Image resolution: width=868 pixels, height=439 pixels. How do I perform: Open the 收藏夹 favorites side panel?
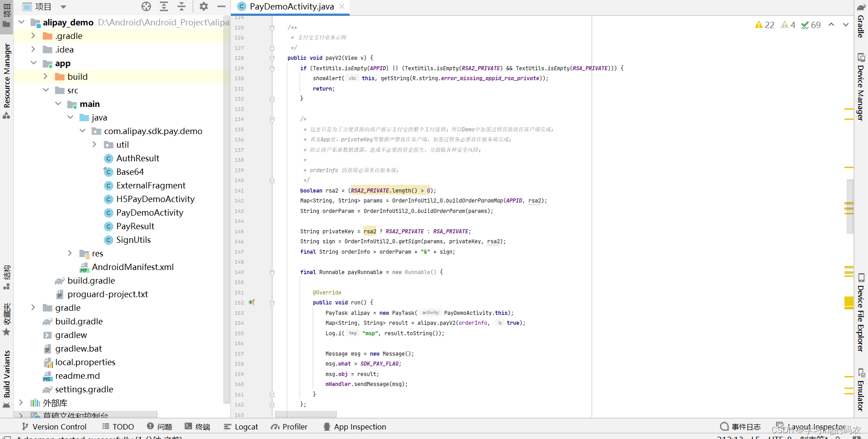pos(7,319)
